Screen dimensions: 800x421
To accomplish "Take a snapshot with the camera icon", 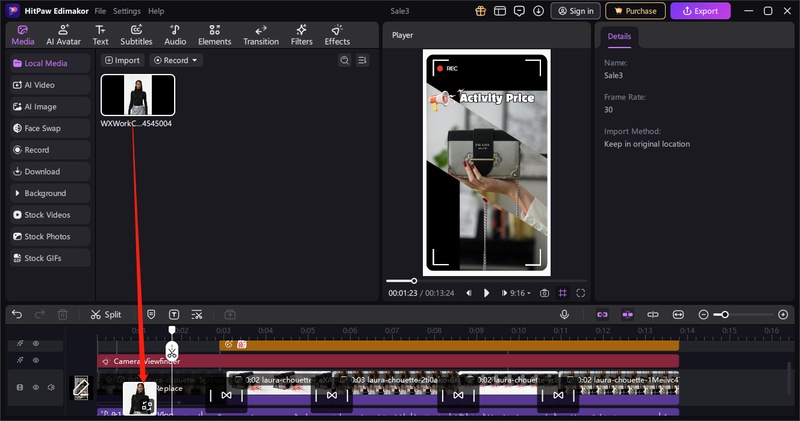I will pyautogui.click(x=544, y=293).
